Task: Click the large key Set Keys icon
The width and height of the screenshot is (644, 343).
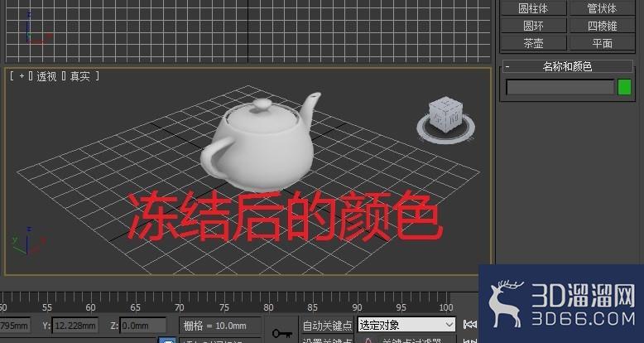Action: (x=282, y=333)
